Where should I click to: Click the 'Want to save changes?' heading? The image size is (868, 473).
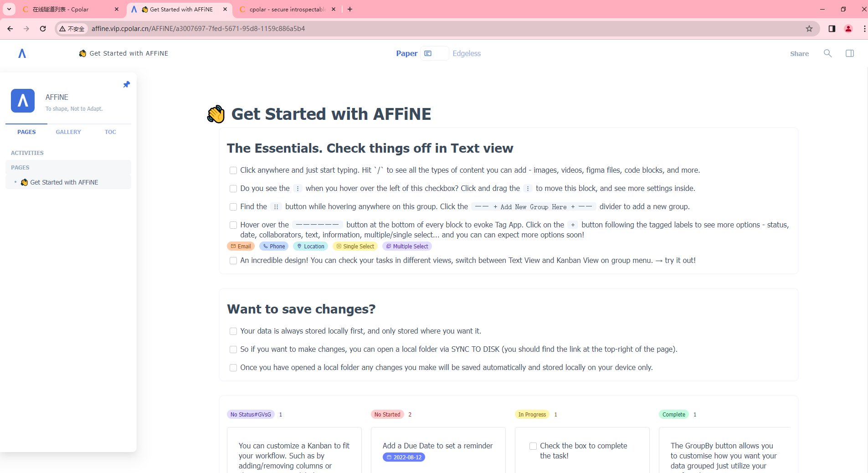point(301,309)
